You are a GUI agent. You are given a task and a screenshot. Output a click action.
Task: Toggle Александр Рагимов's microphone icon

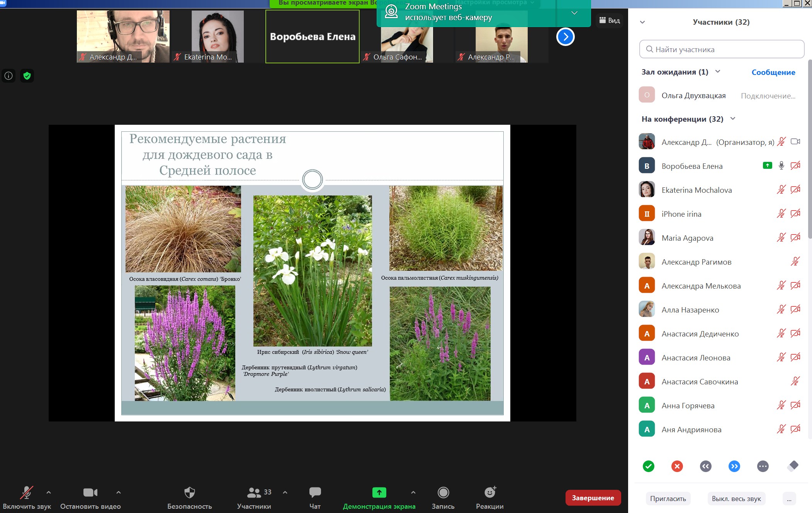[x=795, y=262]
